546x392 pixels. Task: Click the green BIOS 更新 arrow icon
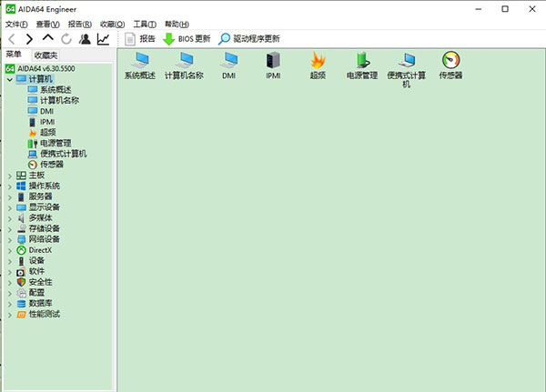pyautogui.click(x=169, y=39)
